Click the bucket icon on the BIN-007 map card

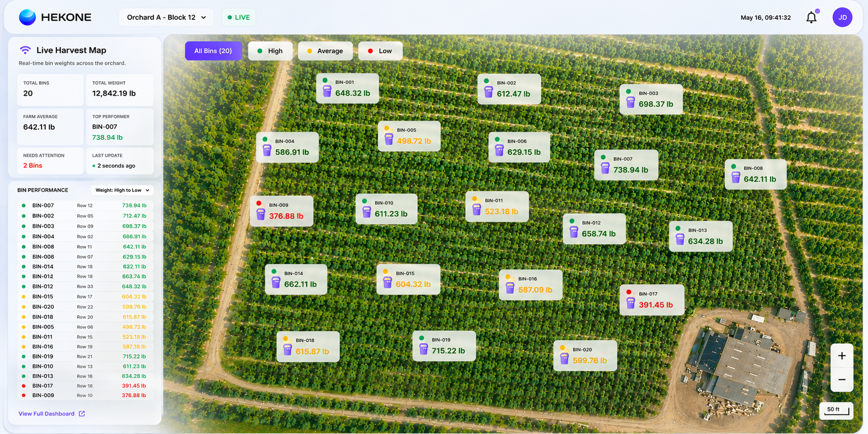[605, 168]
